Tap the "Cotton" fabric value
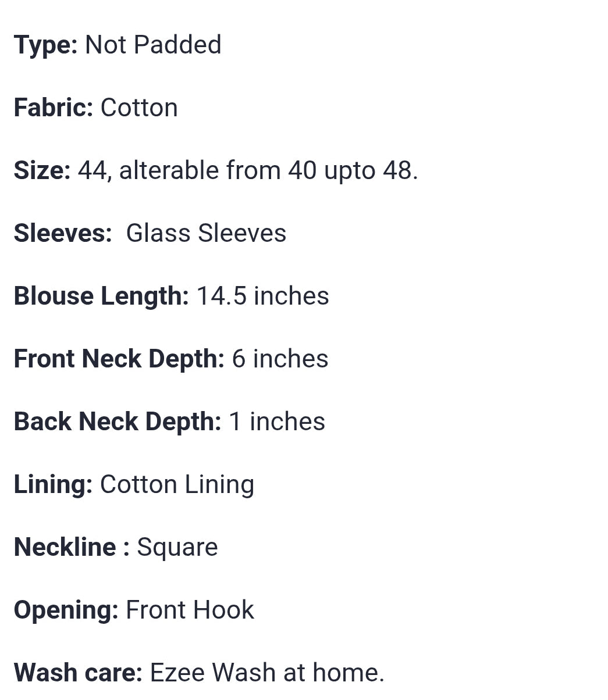 pos(139,108)
